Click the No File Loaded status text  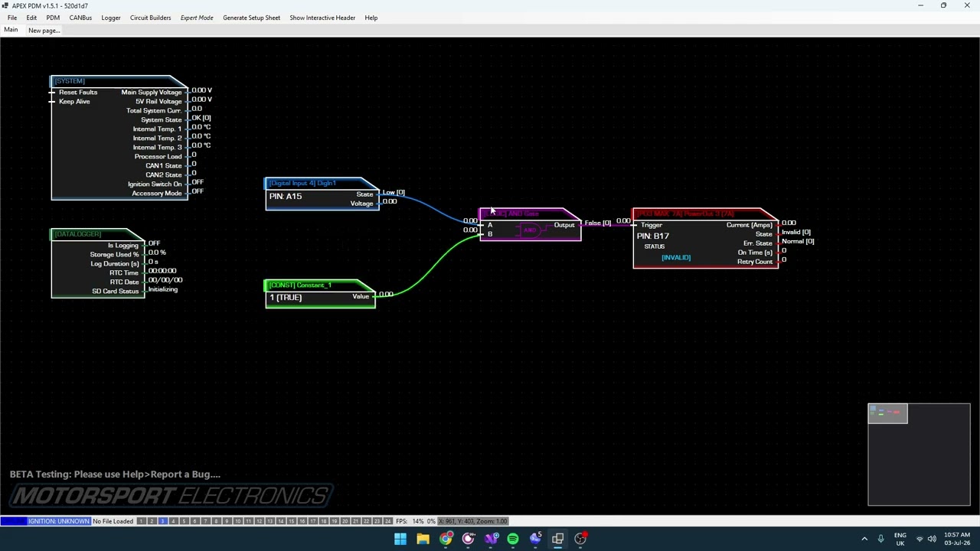[x=113, y=521]
